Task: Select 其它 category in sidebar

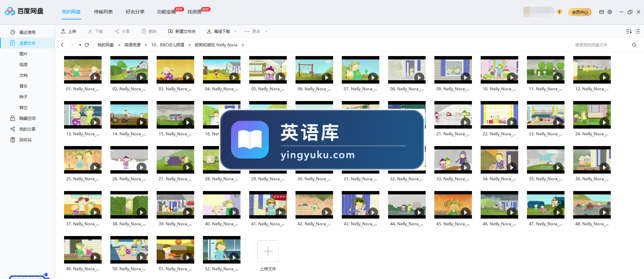Action: point(23,107)
